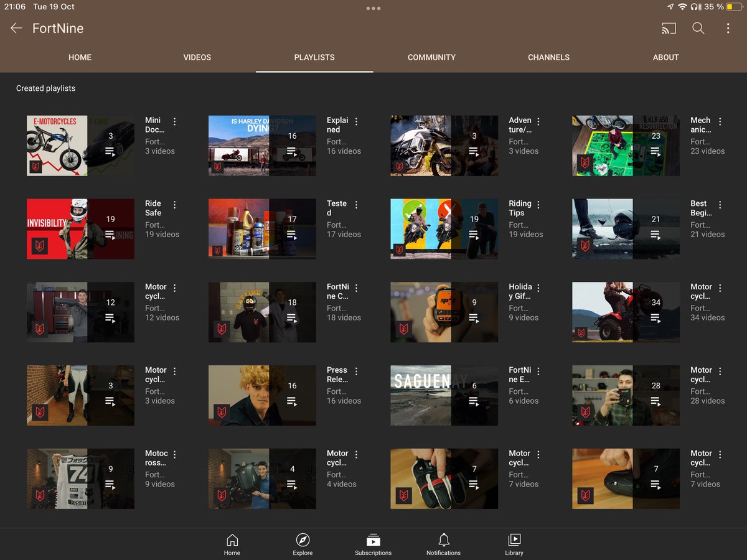Image resolution: width=747 pixels, height=560 pixels.
Task: Open KLR 650 Resurrection playlist thumbnail
Action: [x=626, y=146]
